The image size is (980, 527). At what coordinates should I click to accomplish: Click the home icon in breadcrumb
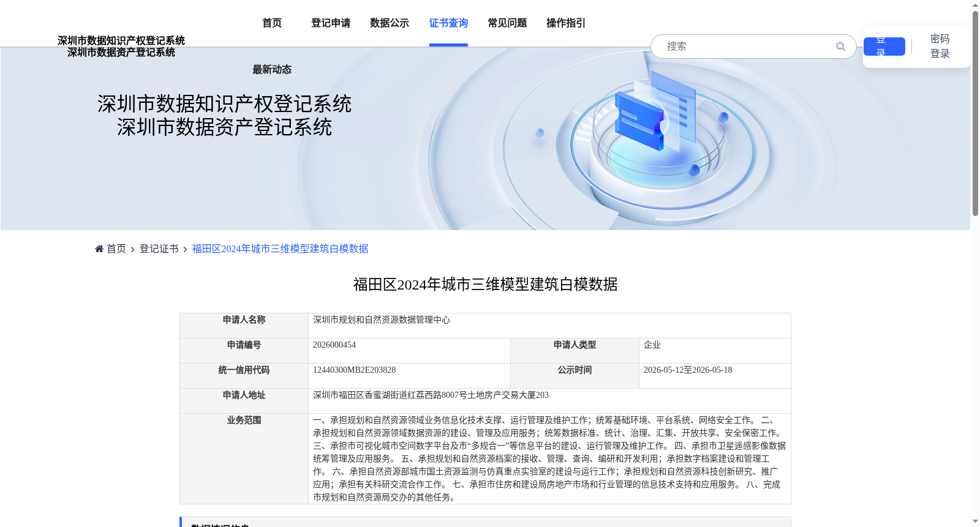click(x=99, y=249)
